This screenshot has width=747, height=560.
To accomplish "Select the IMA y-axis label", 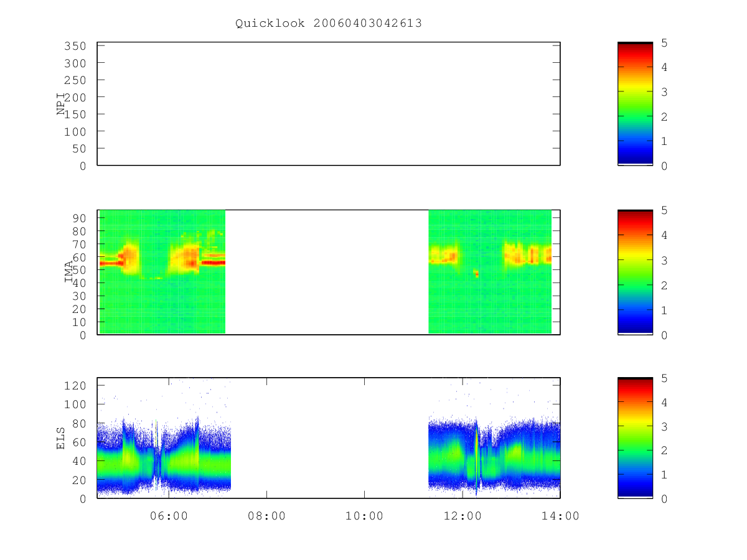I will coord(68,273).
